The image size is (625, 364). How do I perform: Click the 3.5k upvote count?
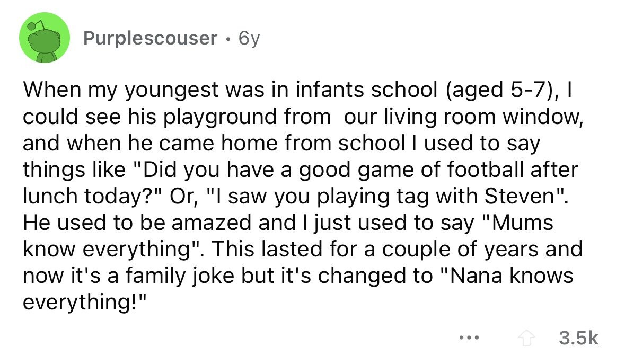(578, 338)
